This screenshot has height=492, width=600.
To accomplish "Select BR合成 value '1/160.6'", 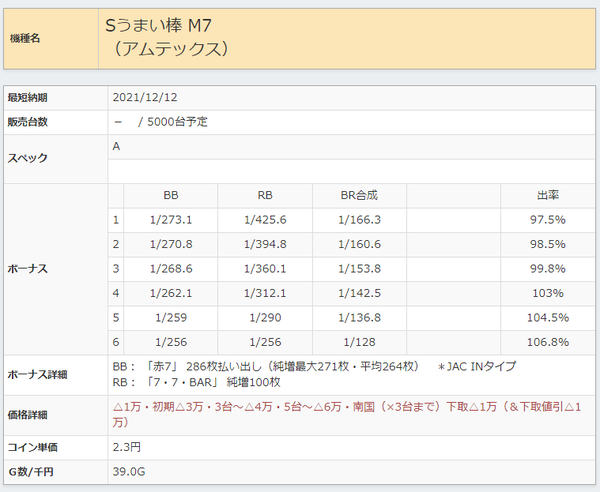I will click(x=359, y=244).
